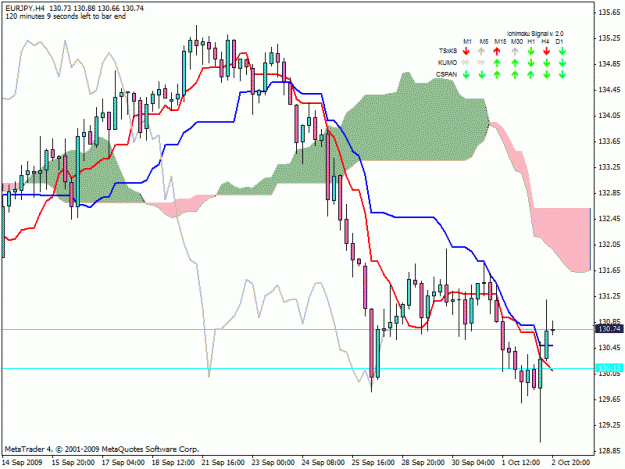Click the TSxKS H1 green down arrow

pyautogui.click(x=531, y=51)
